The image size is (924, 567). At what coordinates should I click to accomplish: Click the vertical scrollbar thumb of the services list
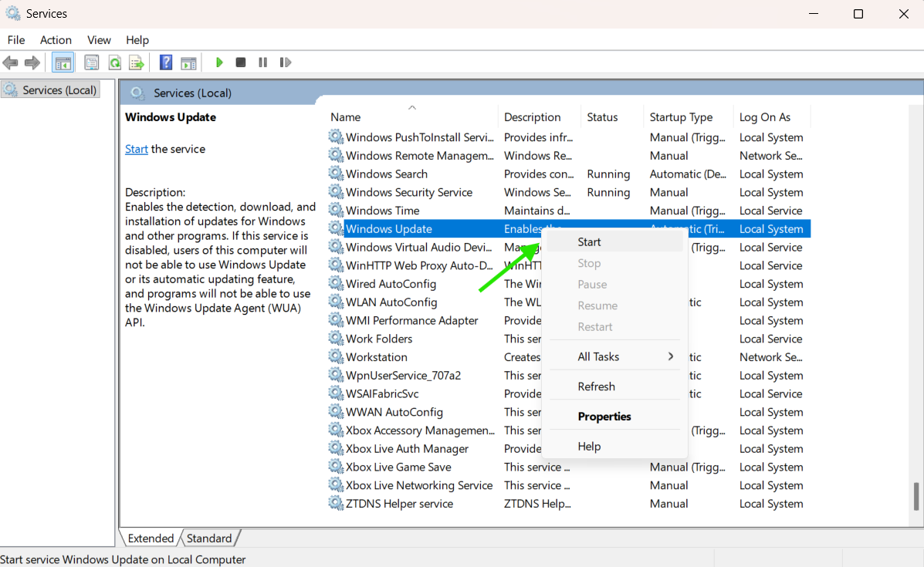click(916, 496)
